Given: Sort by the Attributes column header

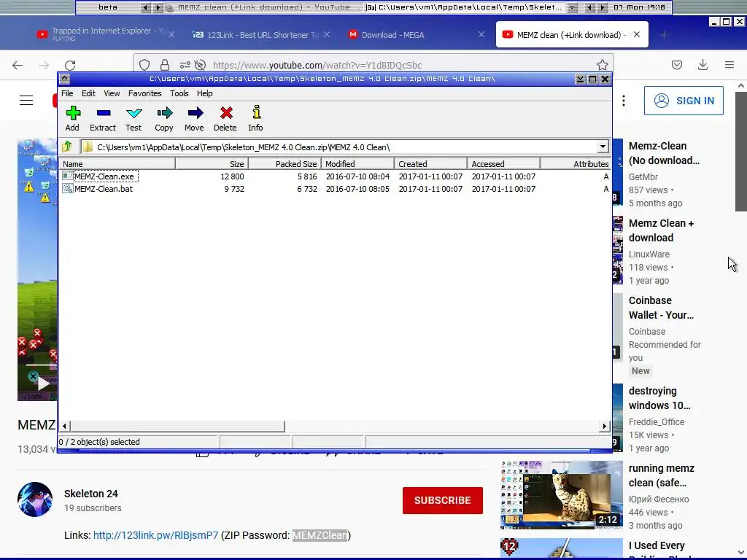Looking at the screenshot, I should tap(576, 164).
